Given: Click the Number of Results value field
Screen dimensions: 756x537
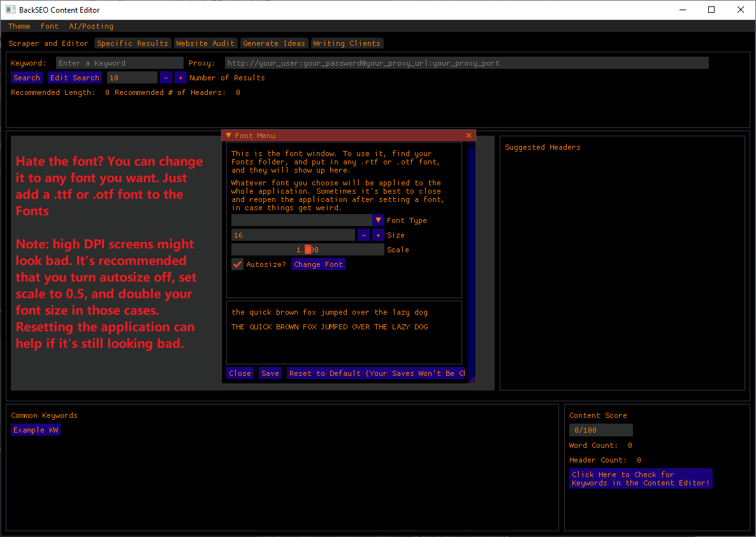Looking at the screenshot, I should pyautogui.click(x=132, y=78).
